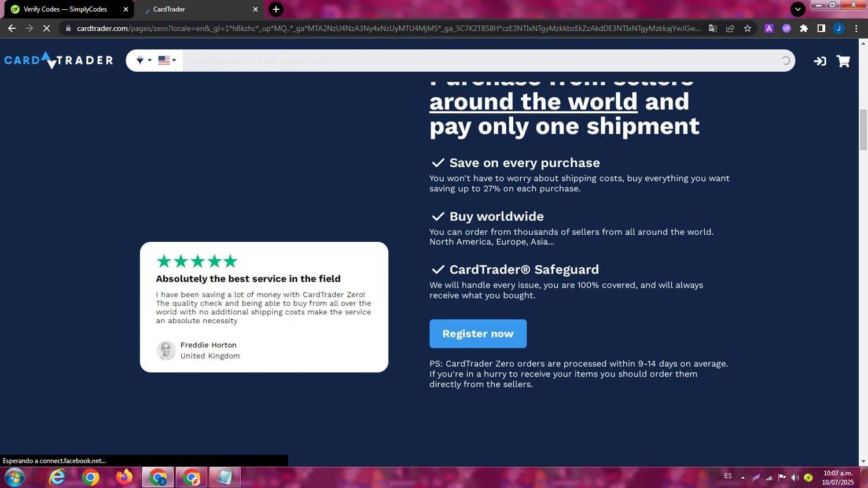Image resolution: width=868 pixels, height=488 pixels.
Task: Close the CardTrader tab
Action: coord(255,9)
